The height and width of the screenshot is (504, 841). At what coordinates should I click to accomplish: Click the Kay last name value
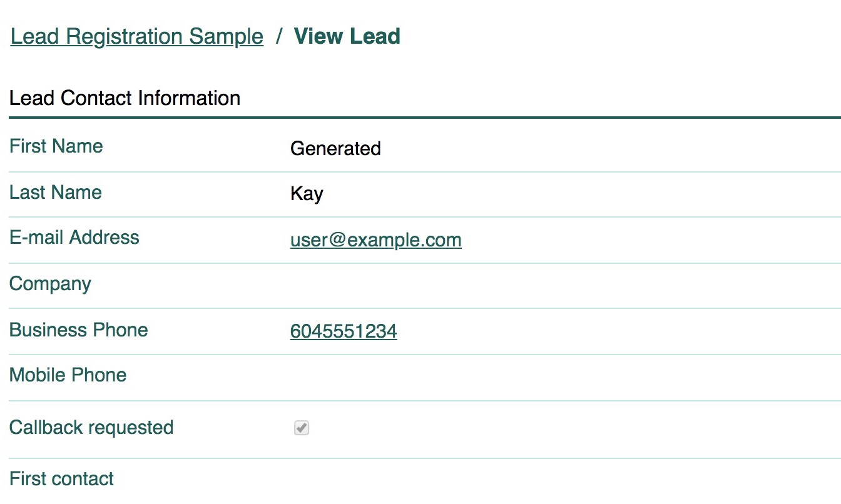(307, 194)
